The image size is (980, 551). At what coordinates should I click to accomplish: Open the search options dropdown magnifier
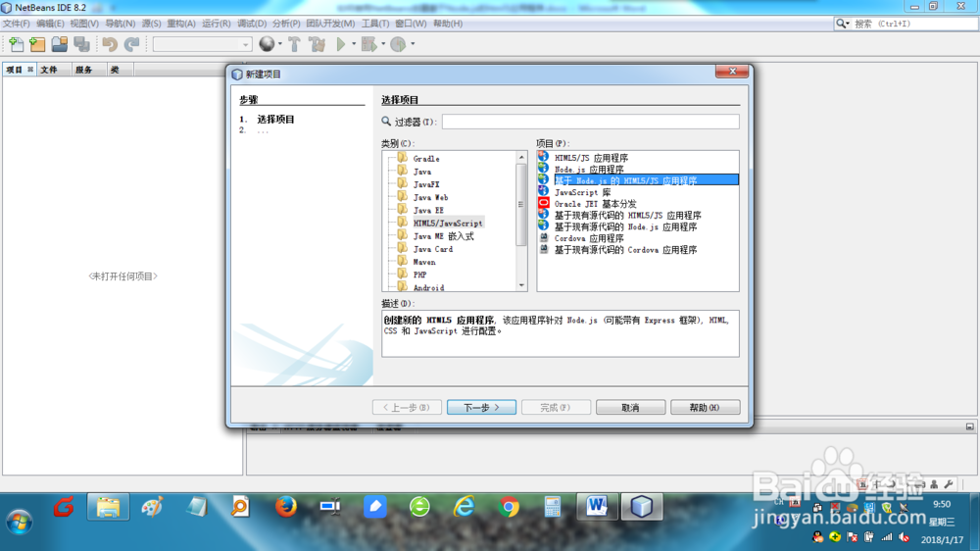[x=843, y=24]
